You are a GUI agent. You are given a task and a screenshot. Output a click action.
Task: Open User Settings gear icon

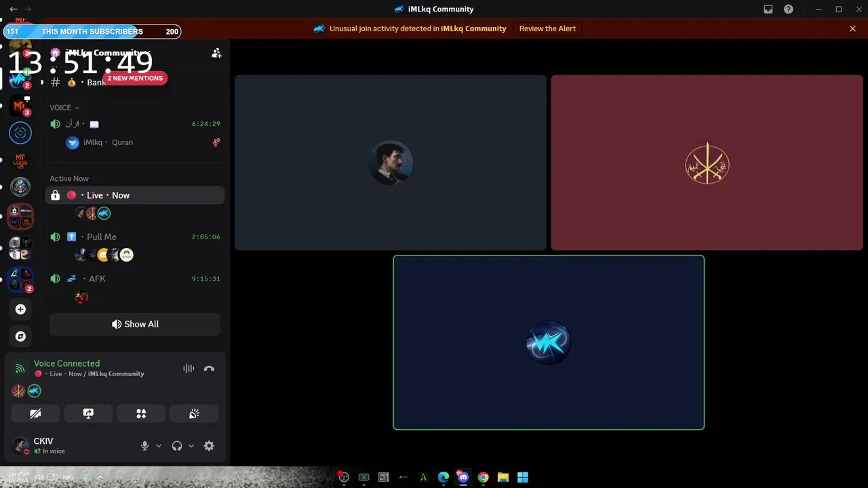pyautogui.click(x=209, y=446)
